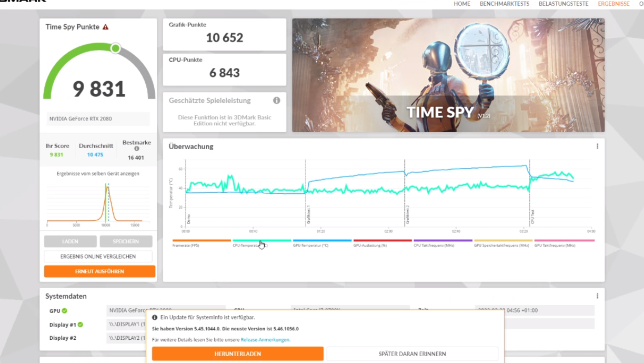Click the alert icon in the SystemInfo update notice
This screenshot has height=363, width=644.
tap(155, 317)
